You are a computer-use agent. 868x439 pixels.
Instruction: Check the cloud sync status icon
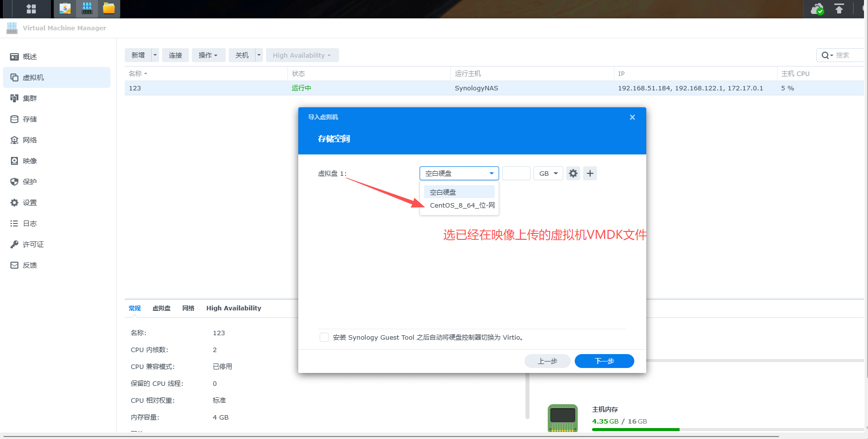coord(817,9)
